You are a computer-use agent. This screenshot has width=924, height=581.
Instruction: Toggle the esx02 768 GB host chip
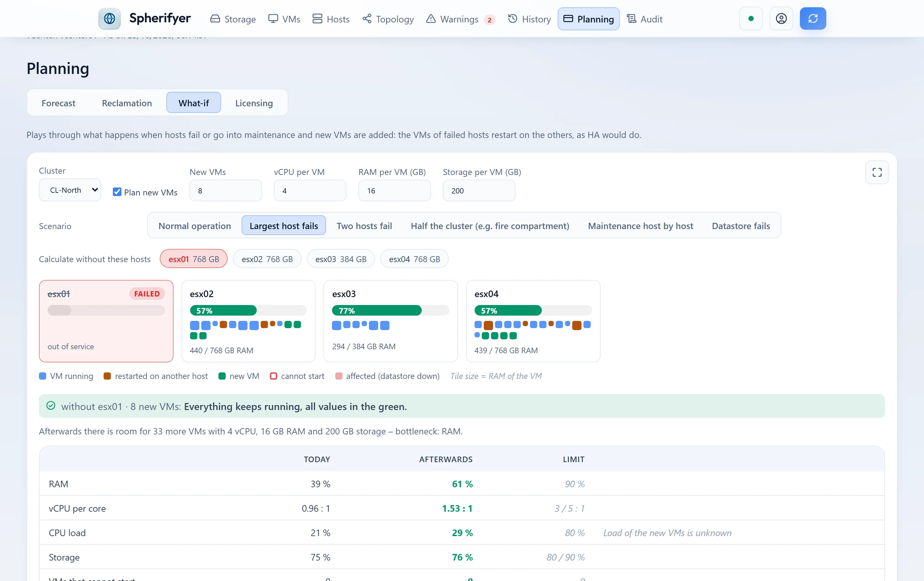coord(267,259)
